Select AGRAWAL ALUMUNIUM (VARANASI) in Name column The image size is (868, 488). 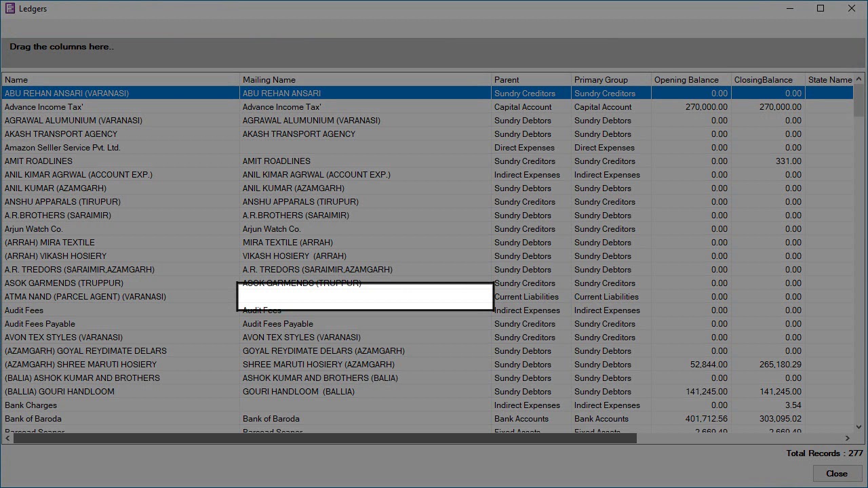click(x=121, y=120)
